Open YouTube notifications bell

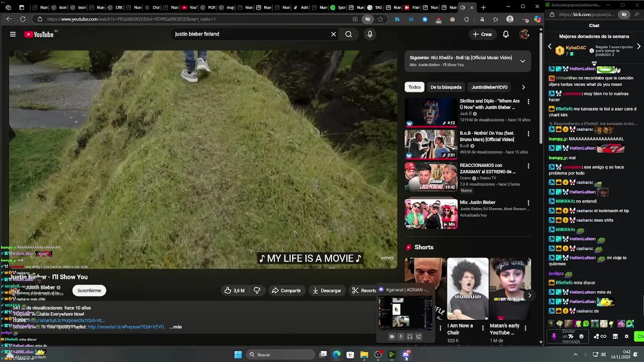[x=506, y=34]
